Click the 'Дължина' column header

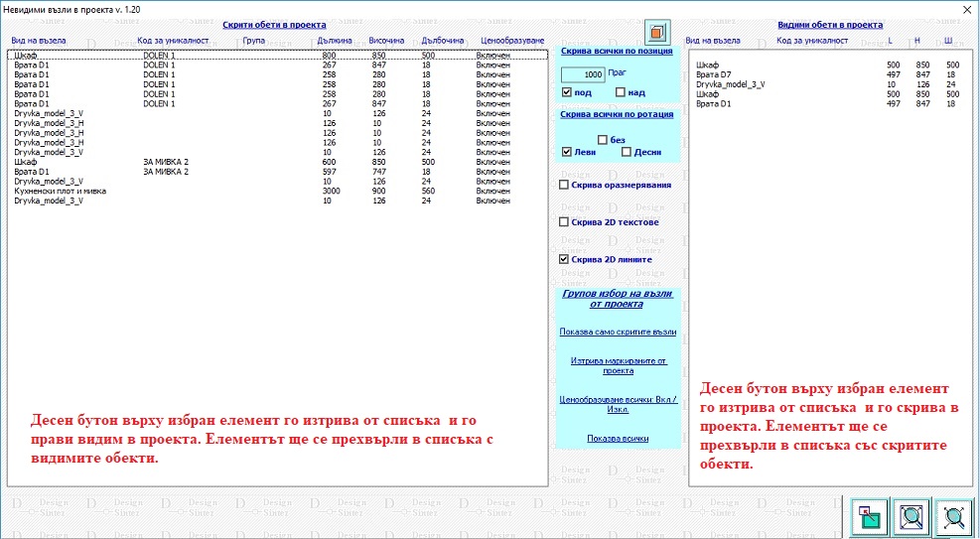tap(335, 41)
